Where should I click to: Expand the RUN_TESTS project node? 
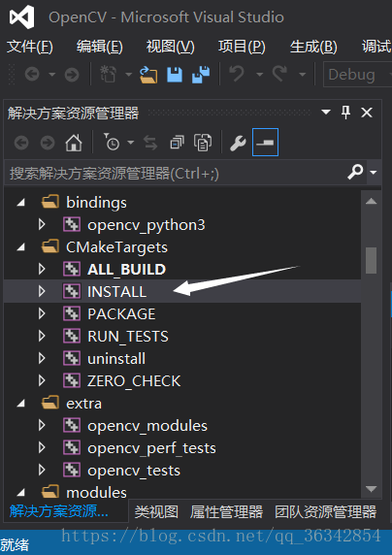42,336
